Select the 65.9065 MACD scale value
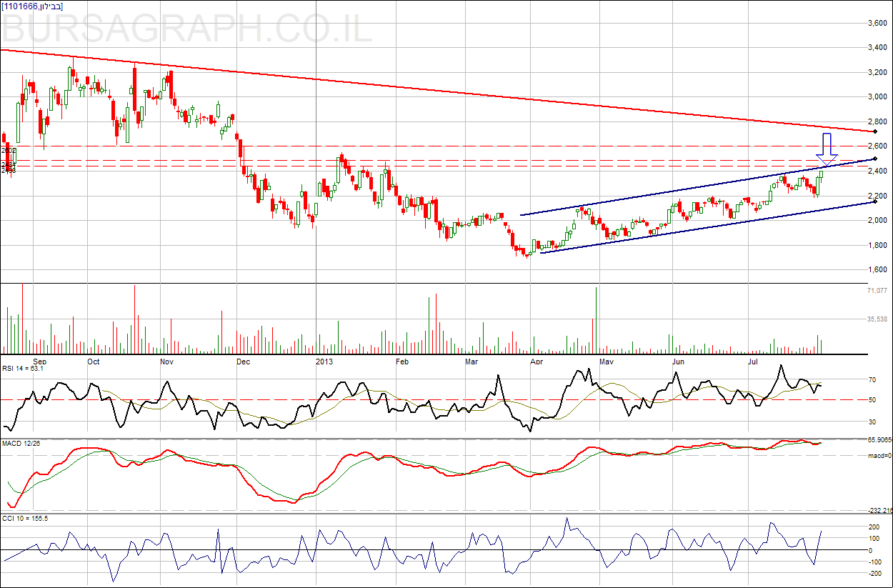This screenshot has height=588, width=893. [x=879, y=440]
